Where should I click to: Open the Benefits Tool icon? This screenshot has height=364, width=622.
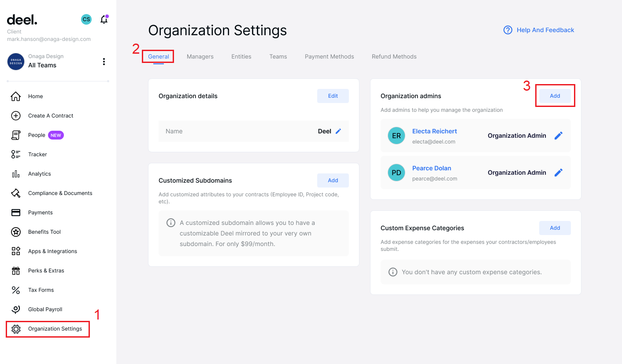(16, 232)
